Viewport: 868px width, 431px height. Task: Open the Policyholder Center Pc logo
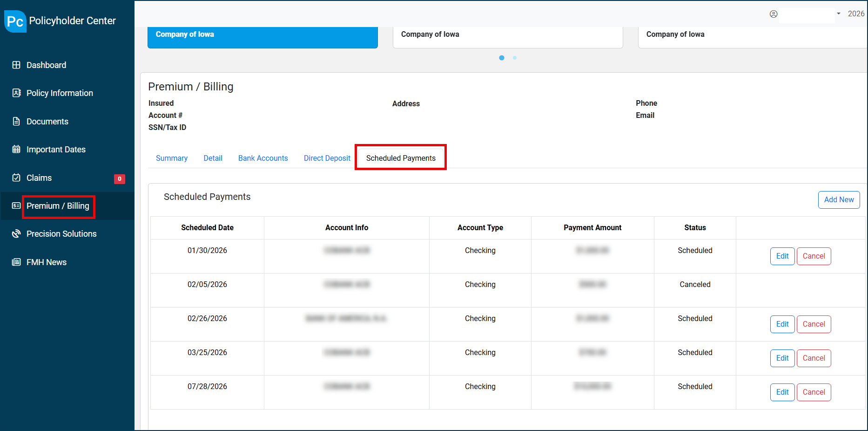[x=15, y=21]
